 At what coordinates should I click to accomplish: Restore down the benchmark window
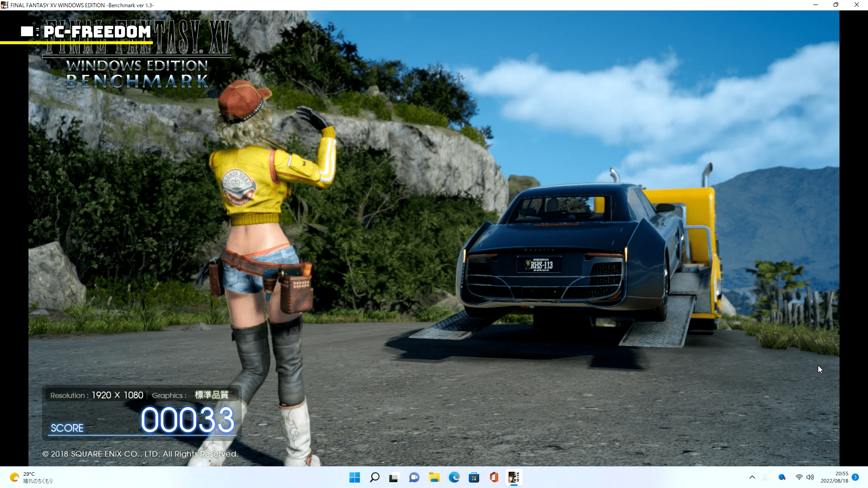click(836, 5)
